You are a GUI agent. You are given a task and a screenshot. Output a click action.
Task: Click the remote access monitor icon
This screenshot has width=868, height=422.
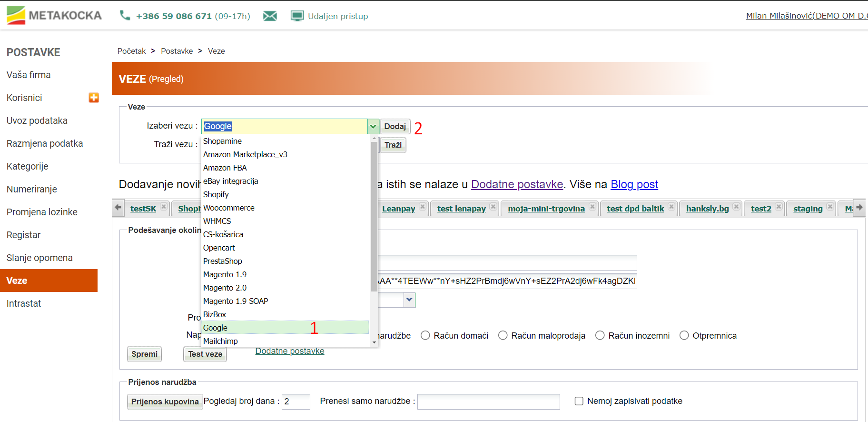pyautogui.click(x=297, y=16)
